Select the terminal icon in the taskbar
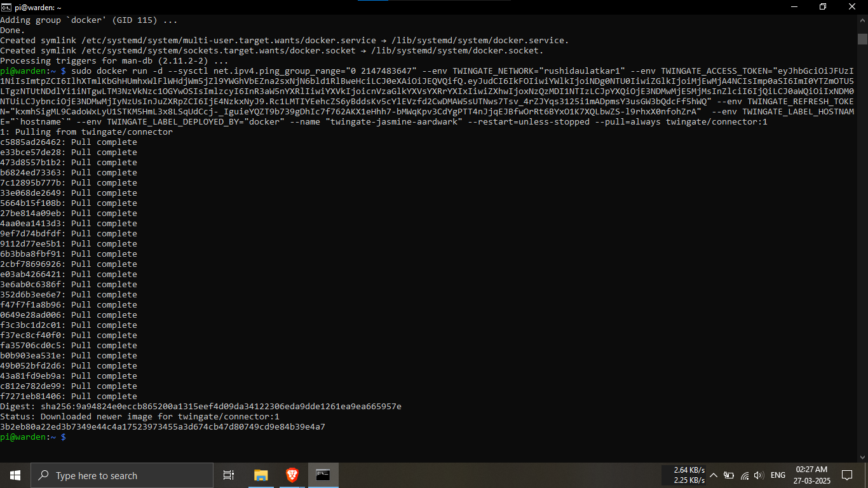Viewport: 868px width, 488px height. click(323, 475)
